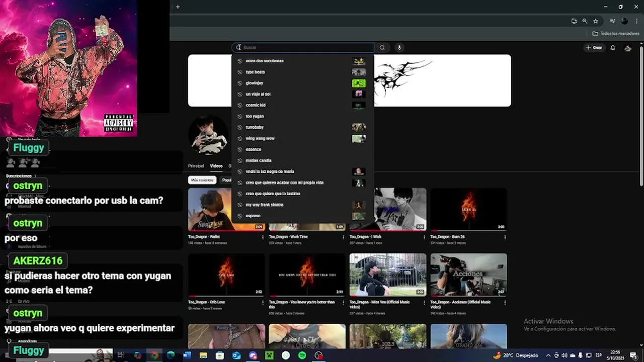Choose 'my way frank sinatra' suggestion
The height and width of the screenshot is (362, 644).
[302, 205]
